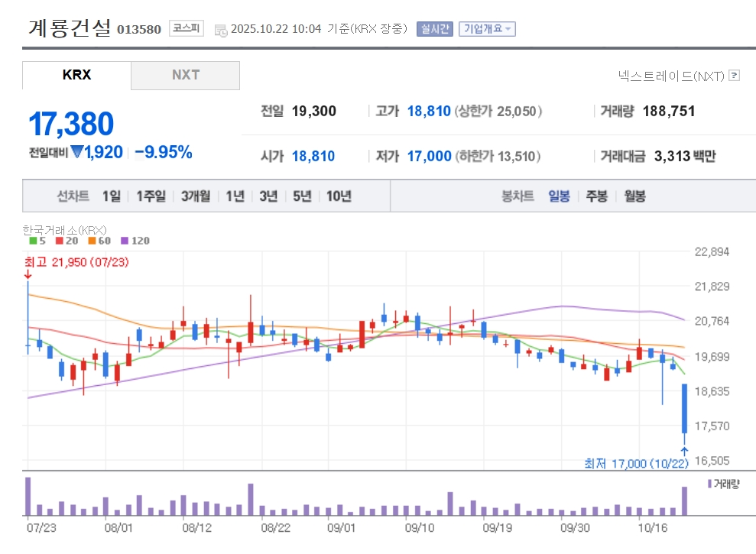Click the green 5-day moving average legend
Viewport: 756px width, 554px height.
tap(37, 241)
